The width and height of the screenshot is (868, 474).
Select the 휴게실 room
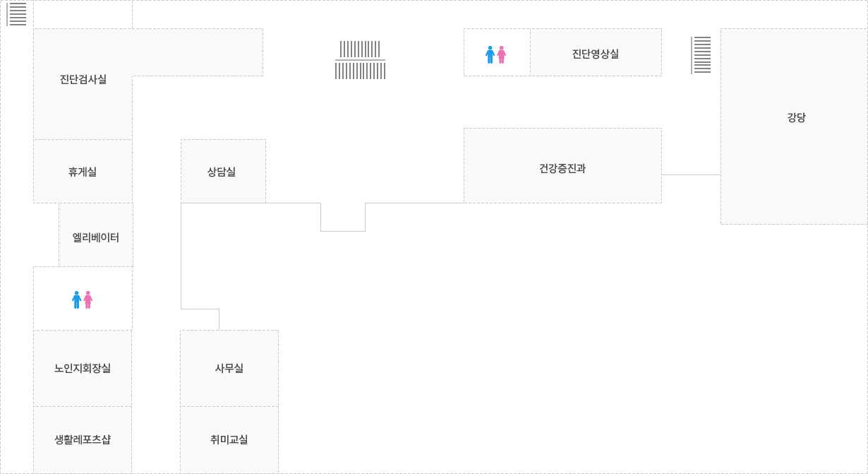click(x=83, y=172)
